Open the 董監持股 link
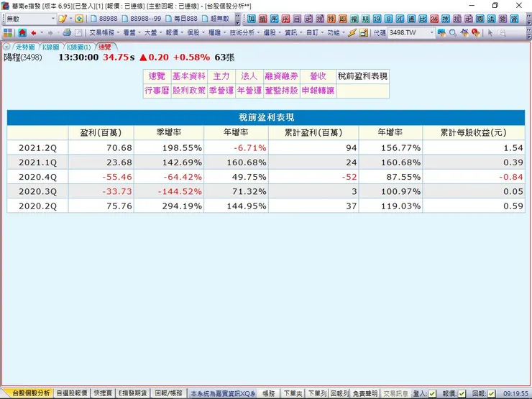The image size is (532, 399). tap(282, 91)
